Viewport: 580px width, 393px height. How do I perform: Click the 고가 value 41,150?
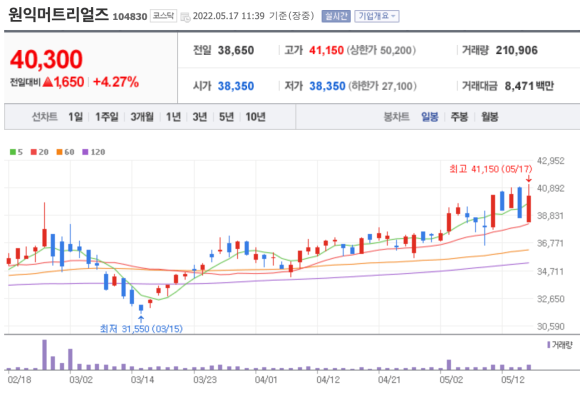coord(326,50)
